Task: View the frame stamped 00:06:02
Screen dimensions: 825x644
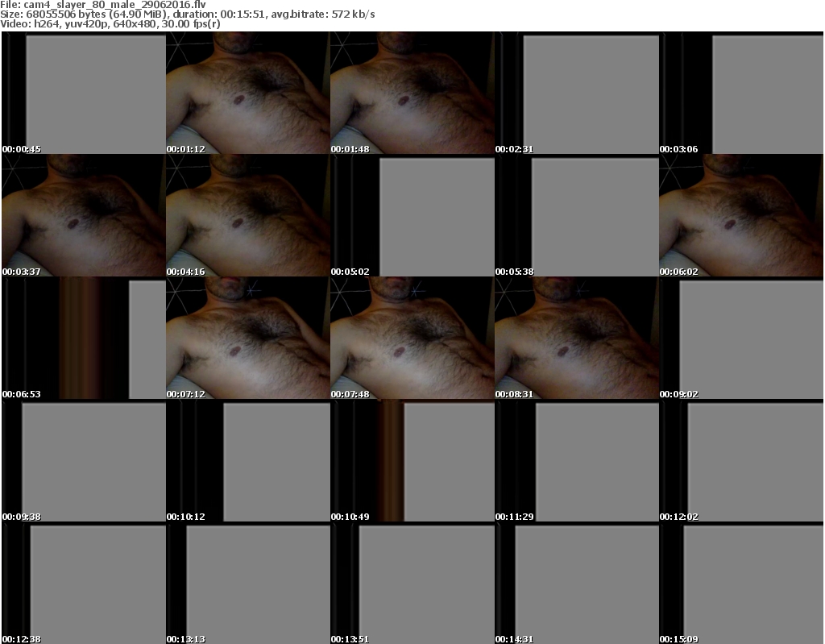Action: point(741,215)
